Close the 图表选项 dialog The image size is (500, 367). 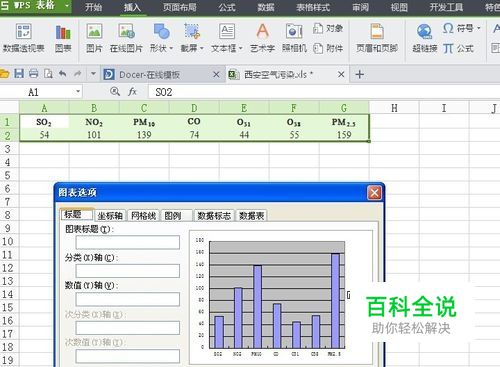(374, 193)
